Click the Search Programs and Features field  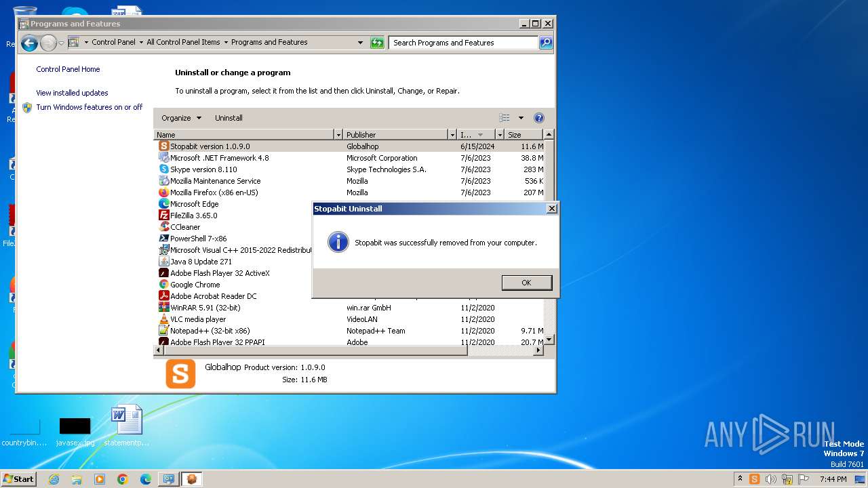point(465,43)
